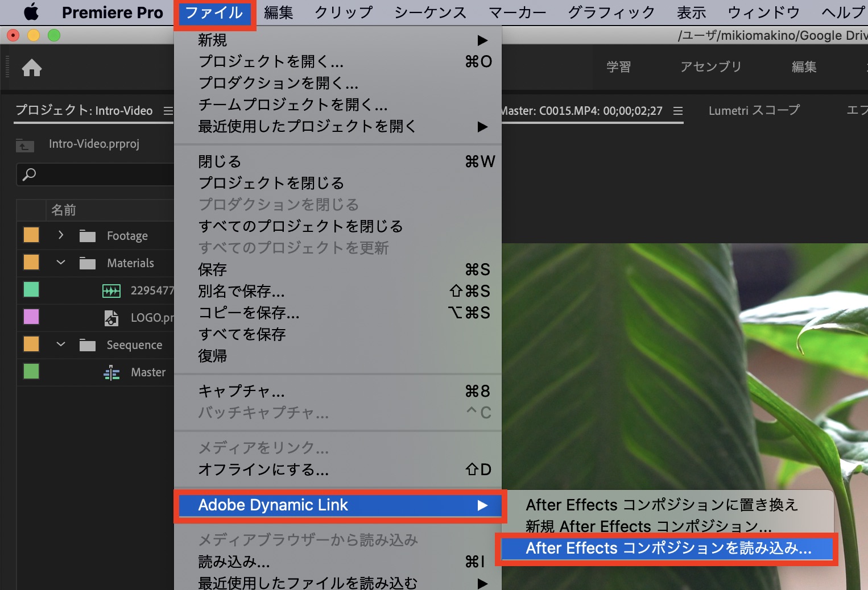Select the Master: C0015.MP4 monitor tab

582,111
